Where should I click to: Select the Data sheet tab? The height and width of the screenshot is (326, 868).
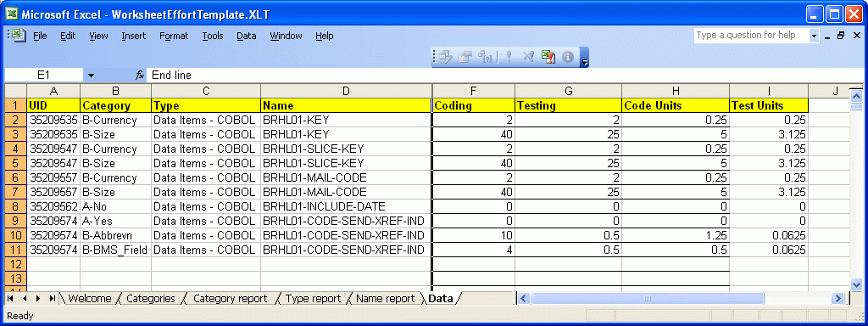coord(441,298)
